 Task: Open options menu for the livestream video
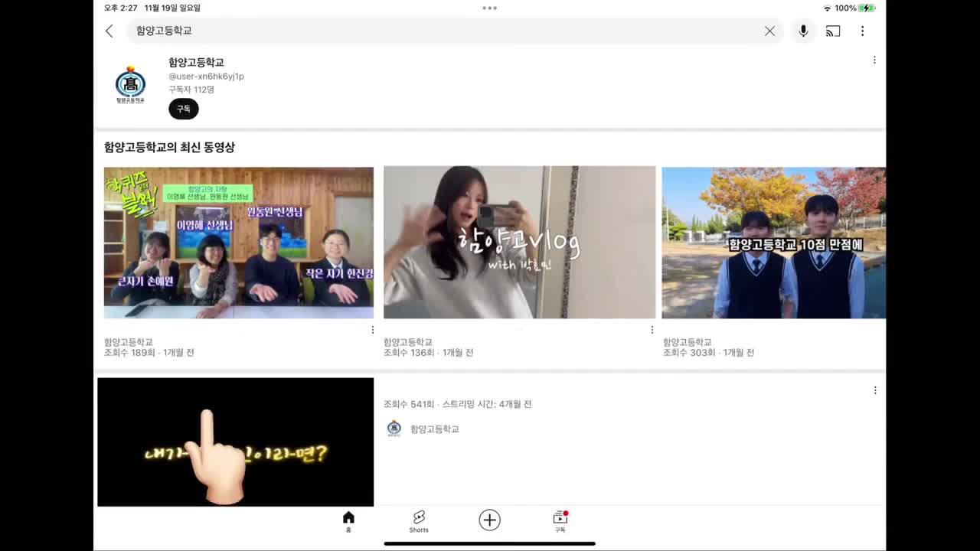point(875,390)
